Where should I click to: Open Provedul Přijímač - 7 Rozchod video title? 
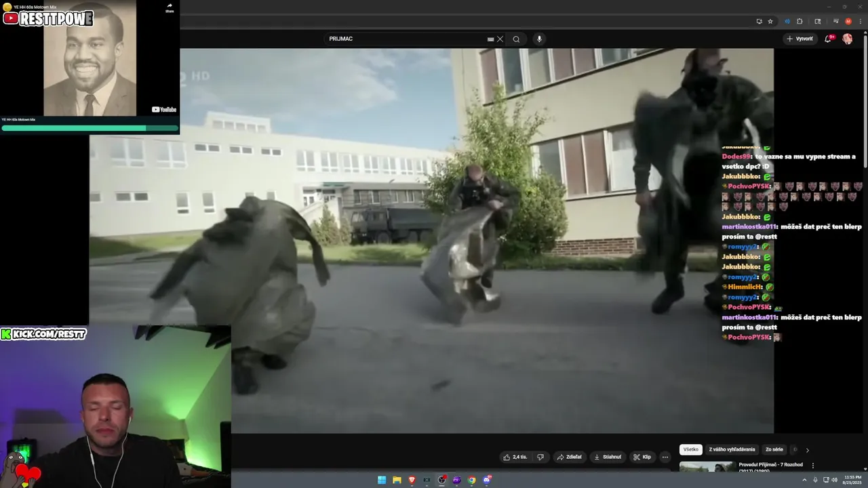(x=770, y=465)
